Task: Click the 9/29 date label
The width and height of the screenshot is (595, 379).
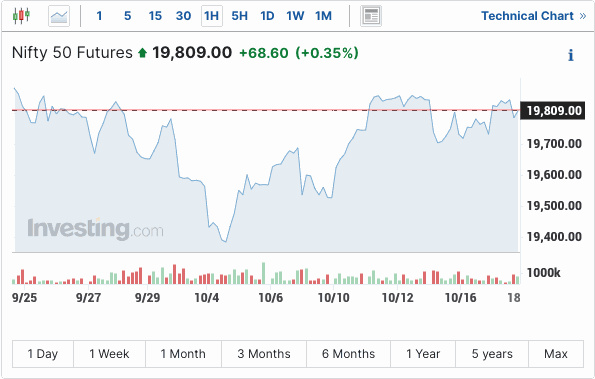Action: (x=148, y=298)
